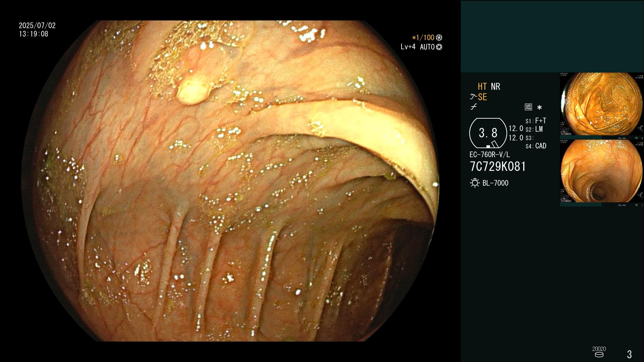Select switch S4: CAD assignment
This screenshot has width=644, height=362.
[536, 146]
